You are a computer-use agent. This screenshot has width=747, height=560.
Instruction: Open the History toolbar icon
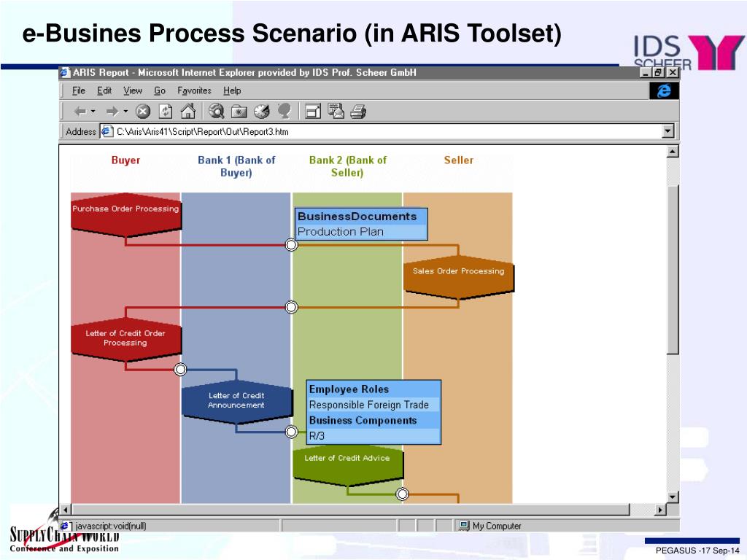pyautogui.click(x=262, y=112)
